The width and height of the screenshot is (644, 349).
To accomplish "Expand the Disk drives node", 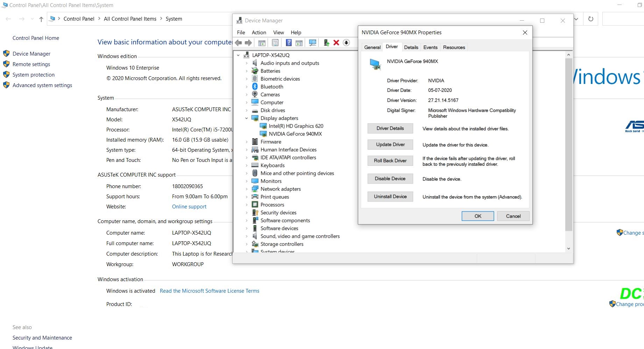I will [x=246, y=111].
